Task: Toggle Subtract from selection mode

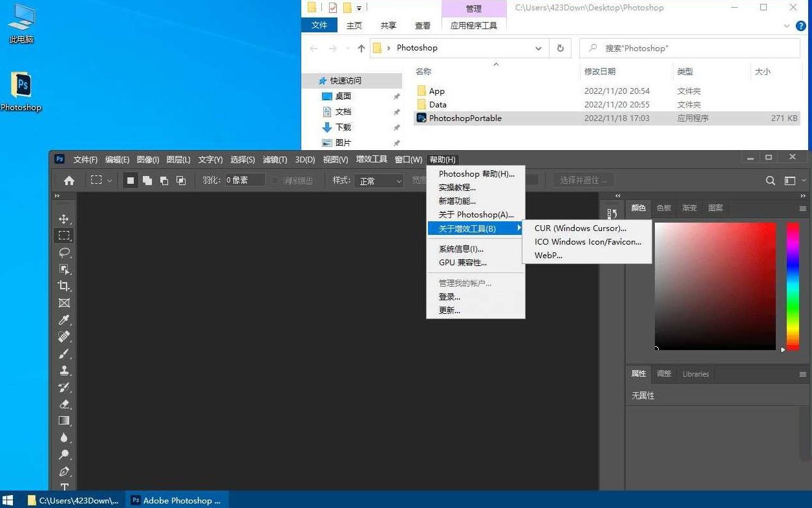Action: (165, 181)
